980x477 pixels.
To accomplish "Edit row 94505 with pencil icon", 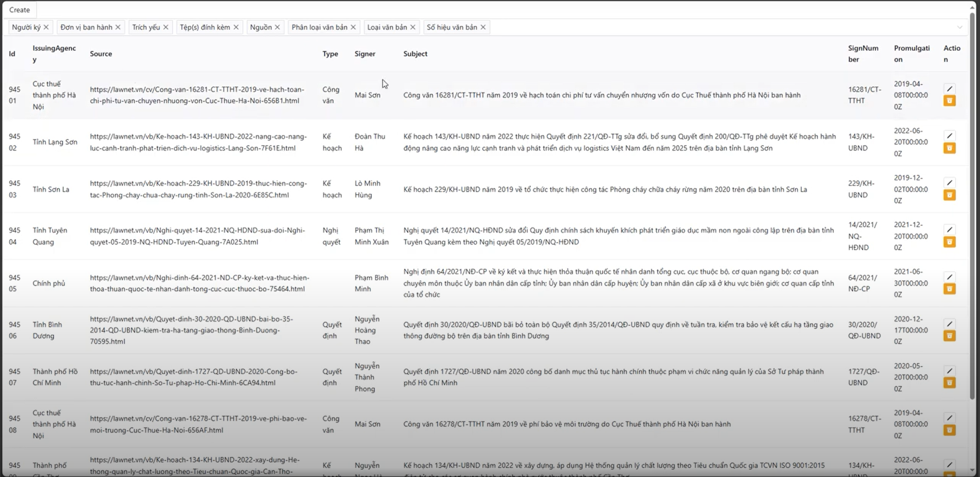I will coord(950,277).
